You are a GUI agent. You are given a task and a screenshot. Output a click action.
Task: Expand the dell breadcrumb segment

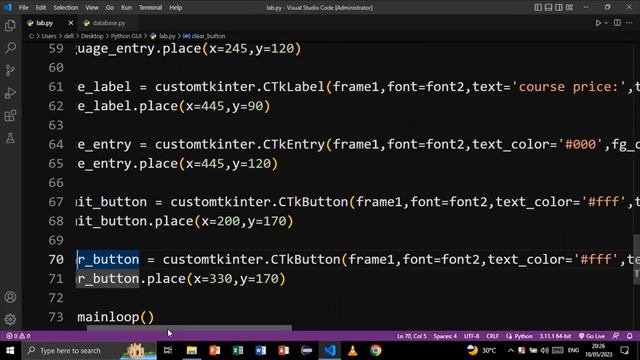[69, 36]
